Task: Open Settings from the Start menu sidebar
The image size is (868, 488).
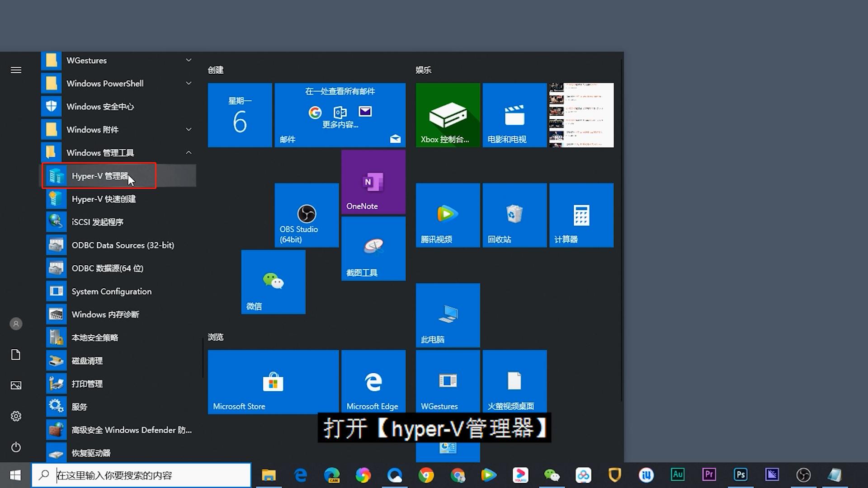Action: tap(16, 416)
